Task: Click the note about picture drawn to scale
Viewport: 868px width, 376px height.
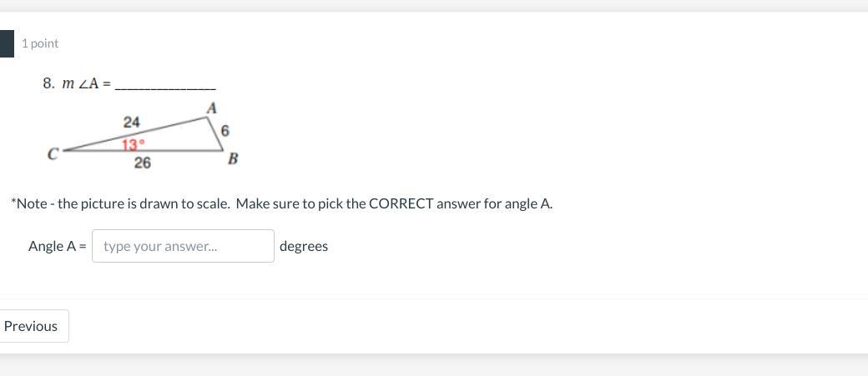Action: (281, 203)
